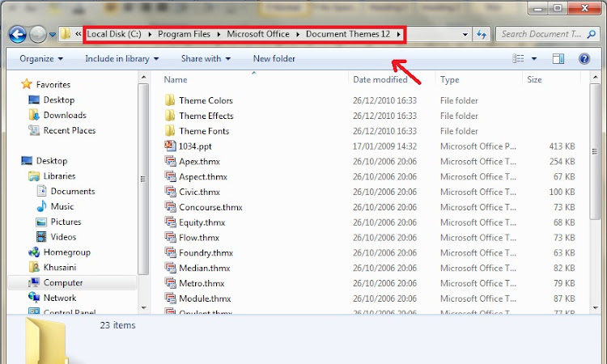607x364 pixels.
Task: Click navigation pane scroll up arrow
Action: (x=143, y=78)
